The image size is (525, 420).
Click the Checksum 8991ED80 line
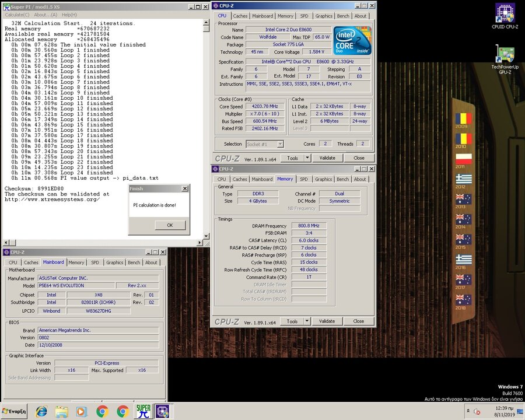click(x=34, y=188)
